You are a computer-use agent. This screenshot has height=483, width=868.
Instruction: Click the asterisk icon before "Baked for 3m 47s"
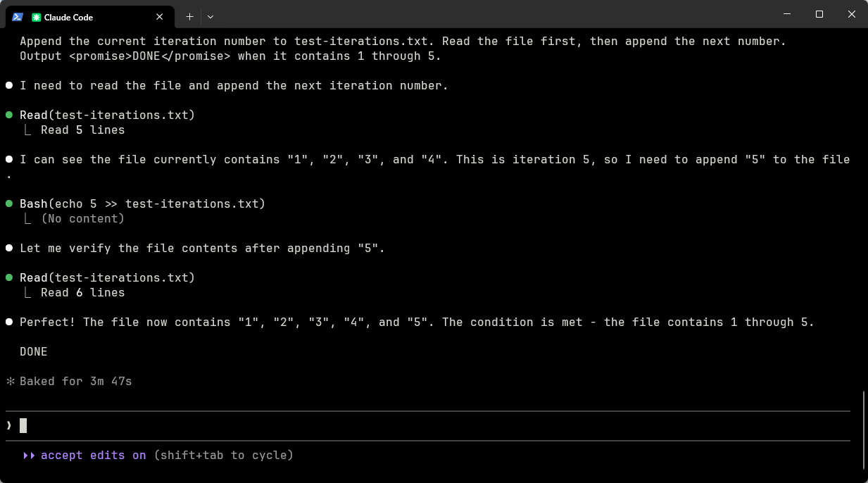10,382
